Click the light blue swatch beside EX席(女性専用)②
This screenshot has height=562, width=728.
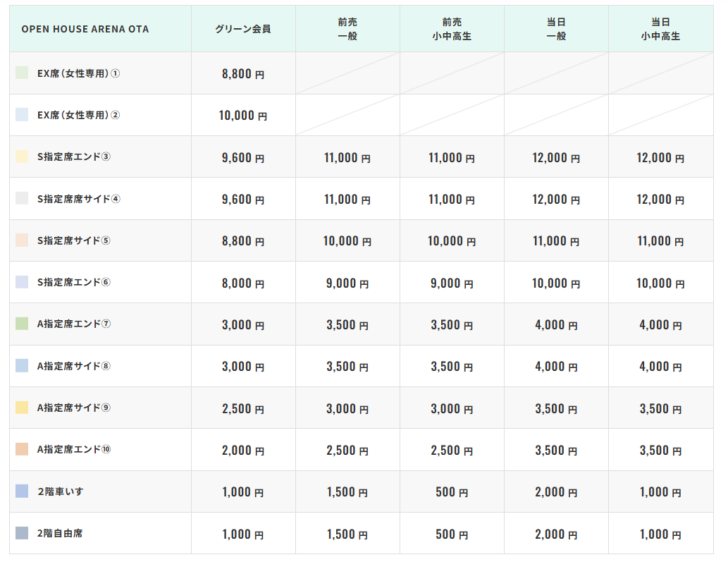pyautogui.click(x=22, y=115)
